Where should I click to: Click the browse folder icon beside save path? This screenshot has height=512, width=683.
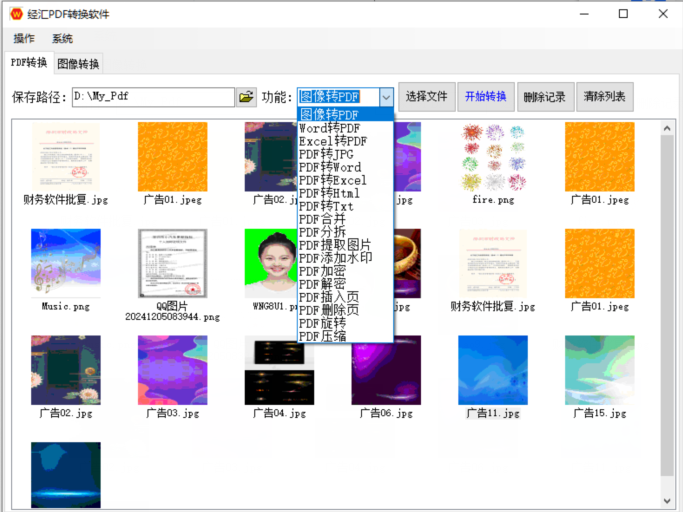pyautogui.click(x=246, y=97)
